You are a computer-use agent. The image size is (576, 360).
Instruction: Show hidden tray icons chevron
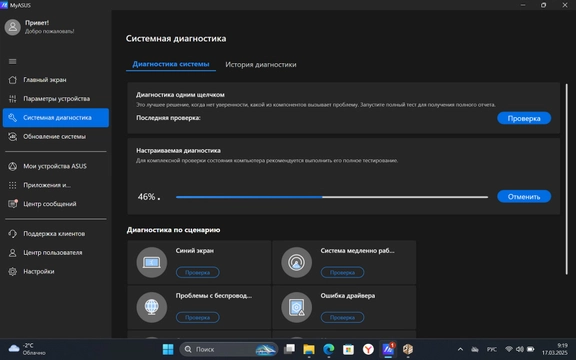click(x=460, y=349)
